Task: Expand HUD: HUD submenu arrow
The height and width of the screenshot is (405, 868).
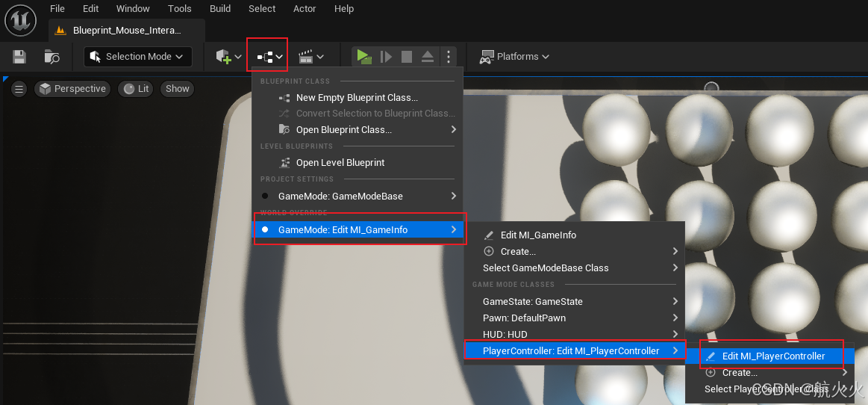Action: 675,335
